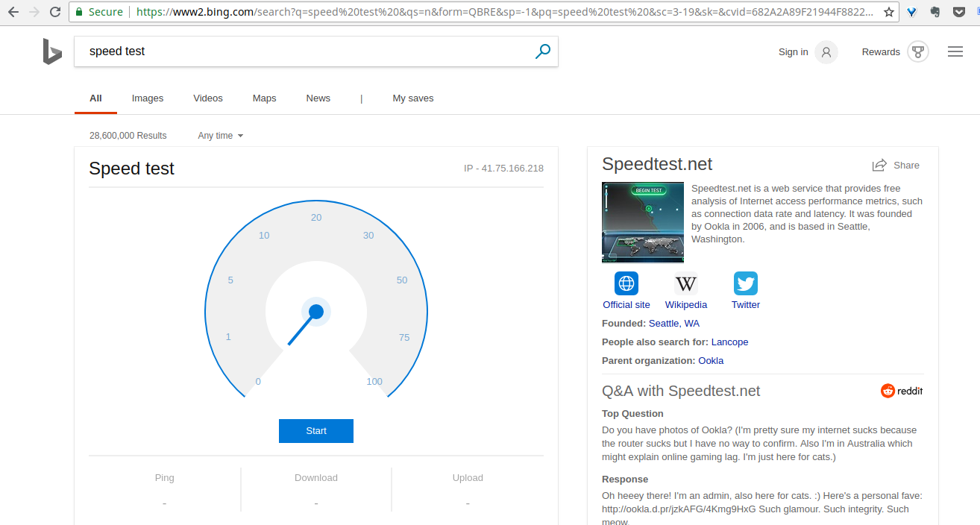
Task: Follow the Seattle, WA link
Action: click(x=674, y=324)
